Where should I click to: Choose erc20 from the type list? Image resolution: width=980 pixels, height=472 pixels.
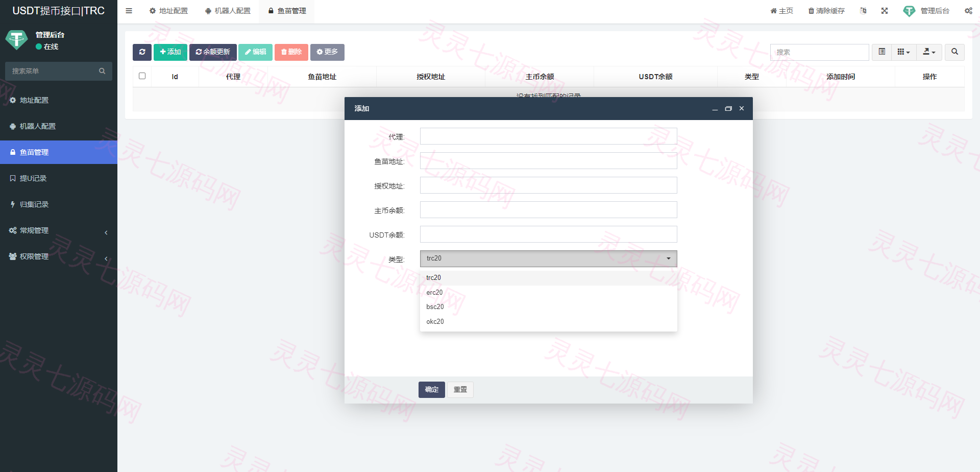(x=549, y=292)
